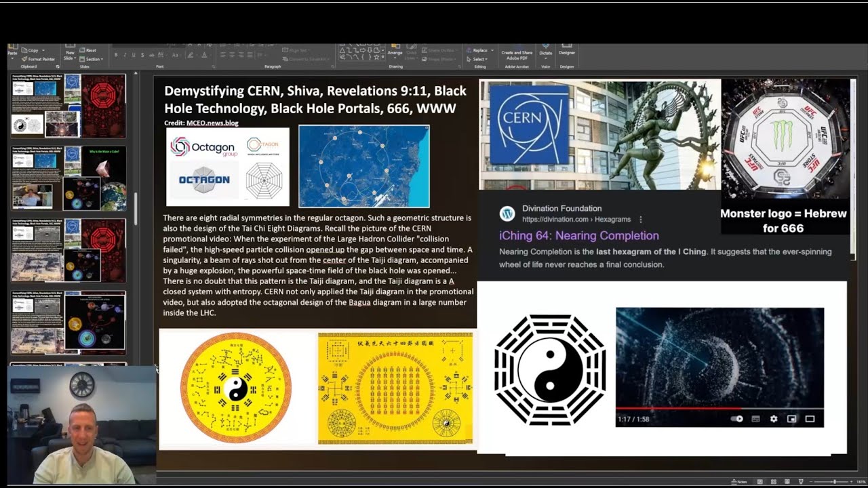Click the Divination Foundation WordPress icon

point(507,214)
